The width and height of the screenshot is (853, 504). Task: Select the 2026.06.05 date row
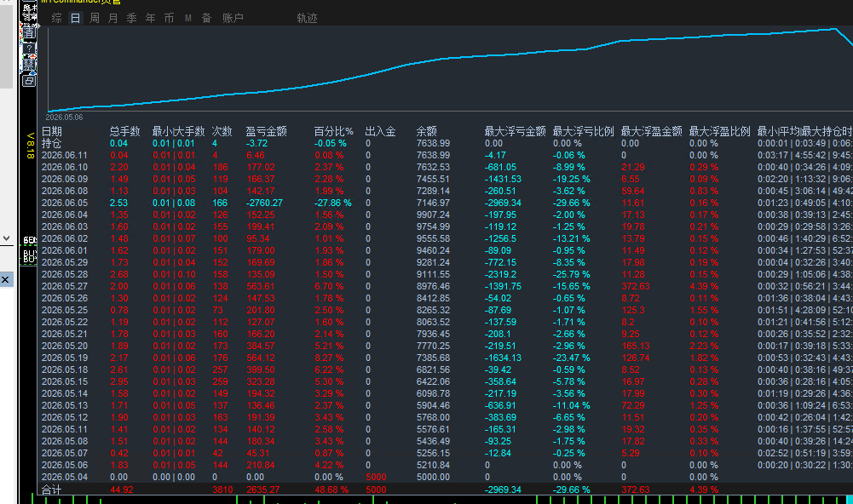click(446, 203)
